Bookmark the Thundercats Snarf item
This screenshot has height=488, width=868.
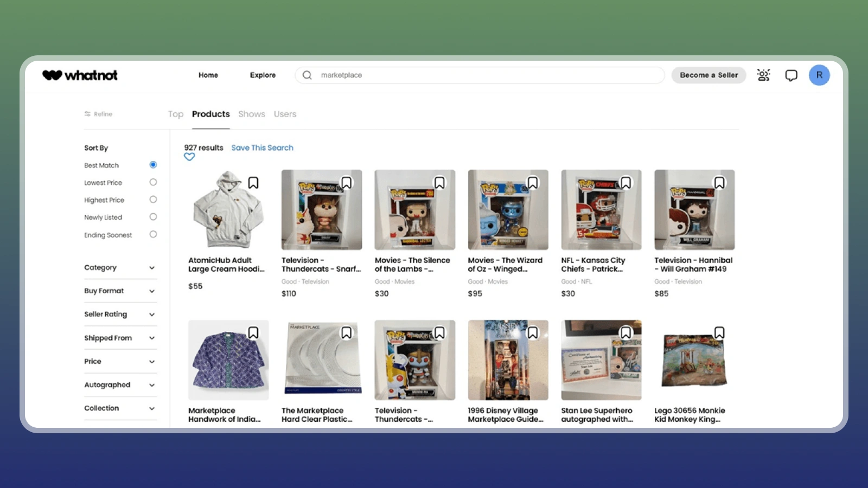pos(346,183)
